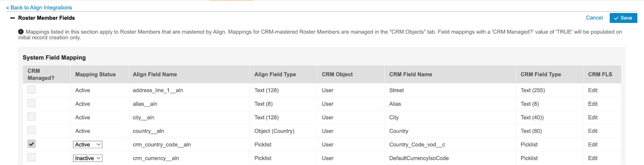
Task: Select the CRM Object column header
Action: coord(337,74)
